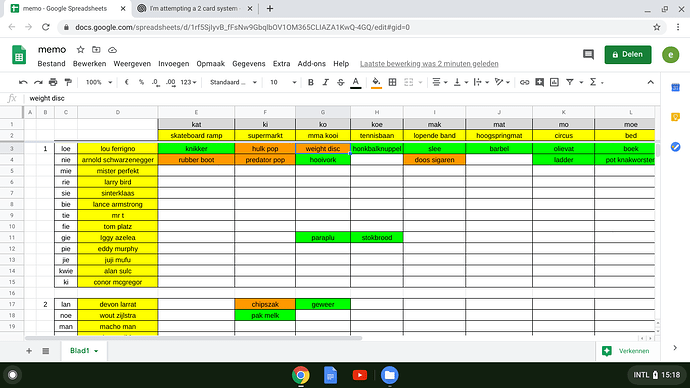Bookmark page with star icon

657,27
